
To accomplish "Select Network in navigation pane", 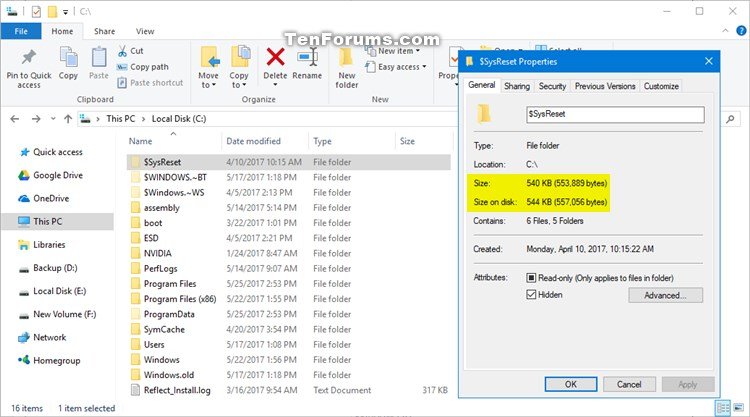I will coord(50,337).
